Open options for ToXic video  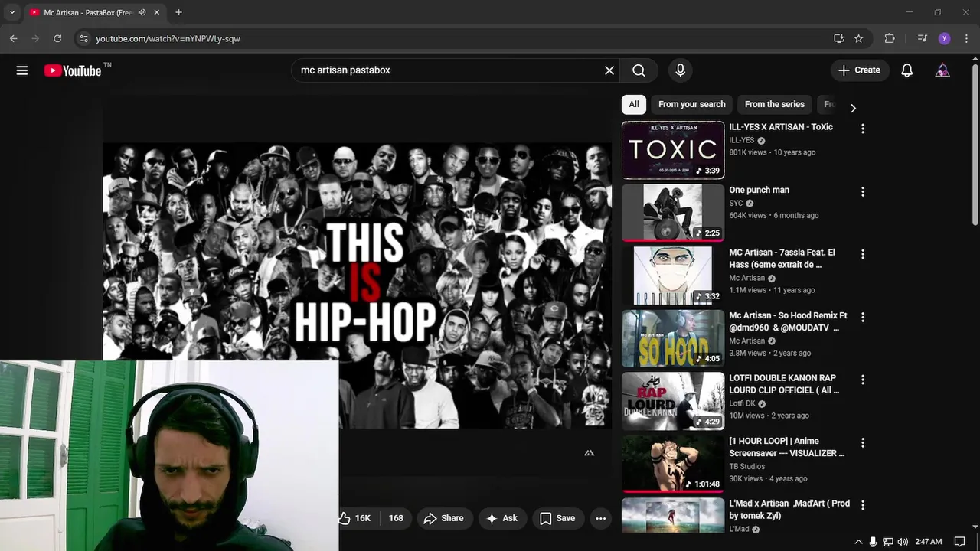[863, 129]
